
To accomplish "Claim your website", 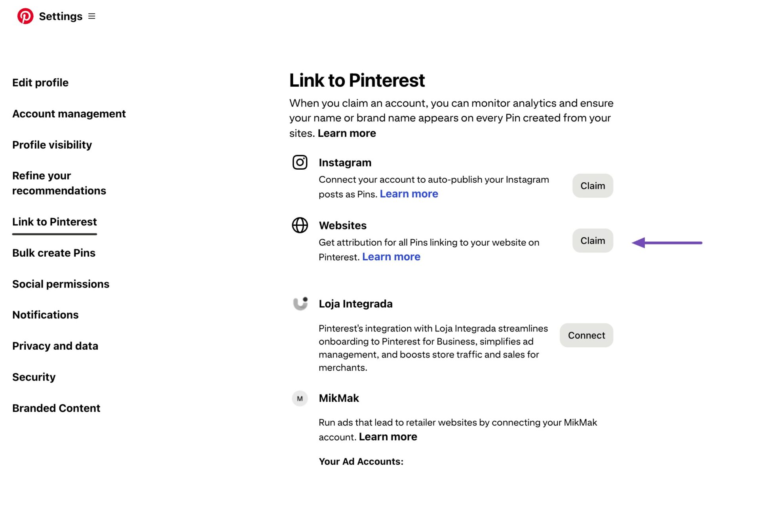I will [592, 240].
